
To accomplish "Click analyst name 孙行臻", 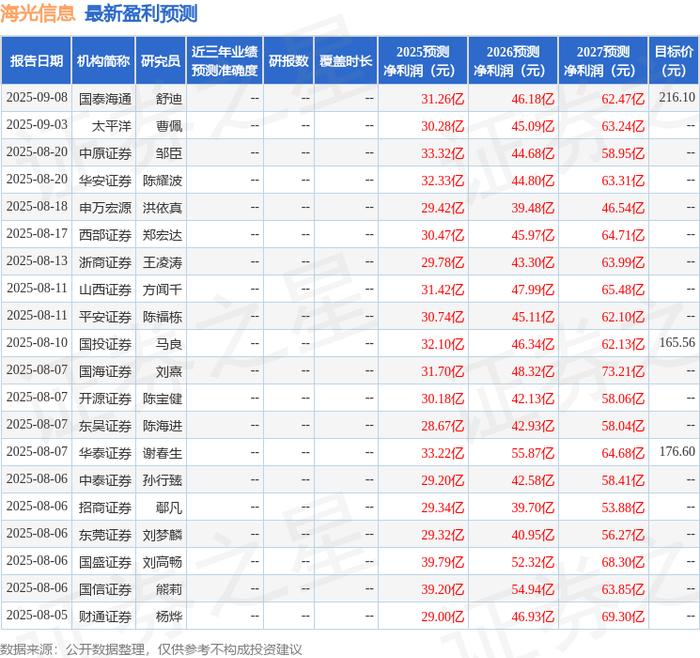I will click(x=162, y=480).
